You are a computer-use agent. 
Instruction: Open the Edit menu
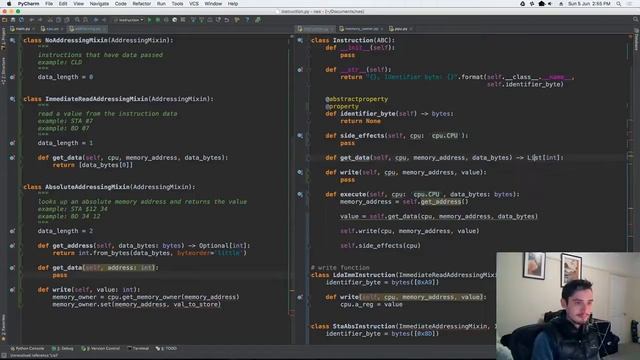63,4
